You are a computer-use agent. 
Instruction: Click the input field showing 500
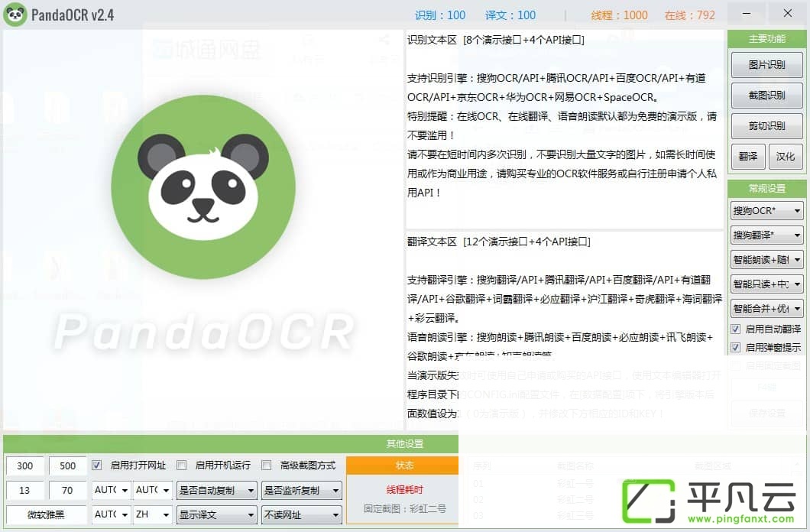click(x=68, y=466)
